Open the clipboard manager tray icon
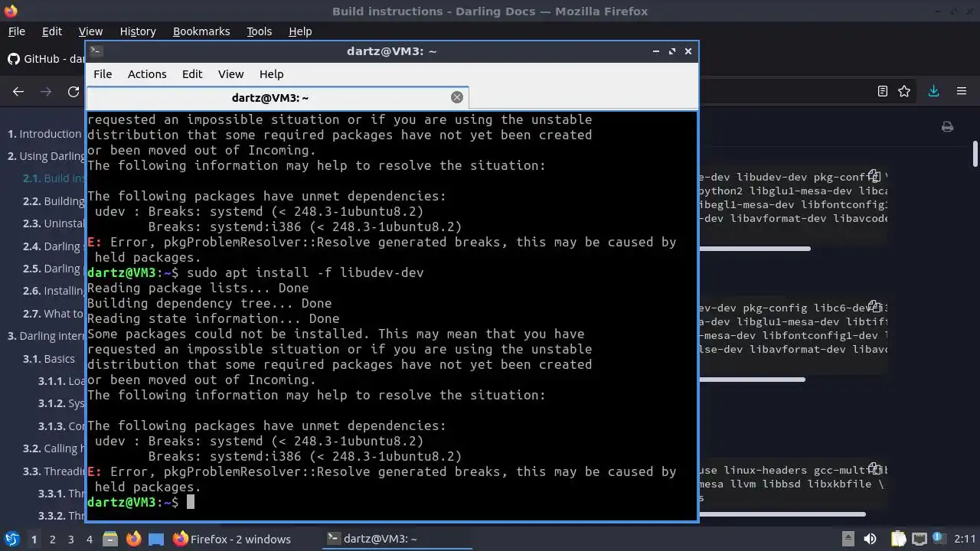980x551 pixels. click(898, 539)
